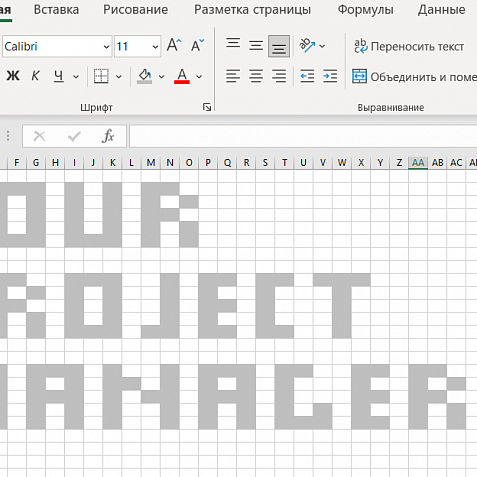Align text to top of cell

pos(233,44)
